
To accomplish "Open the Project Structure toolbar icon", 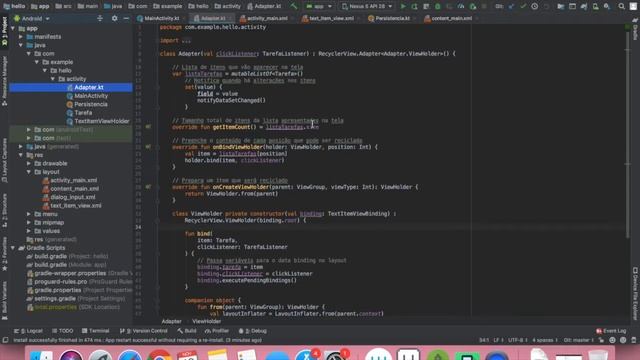I will [x=561, y=6].
